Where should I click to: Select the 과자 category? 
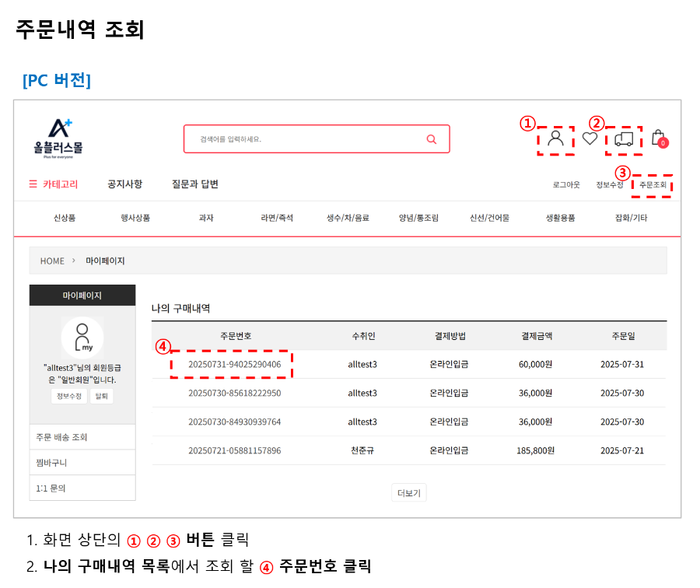(x=206, y=218)
